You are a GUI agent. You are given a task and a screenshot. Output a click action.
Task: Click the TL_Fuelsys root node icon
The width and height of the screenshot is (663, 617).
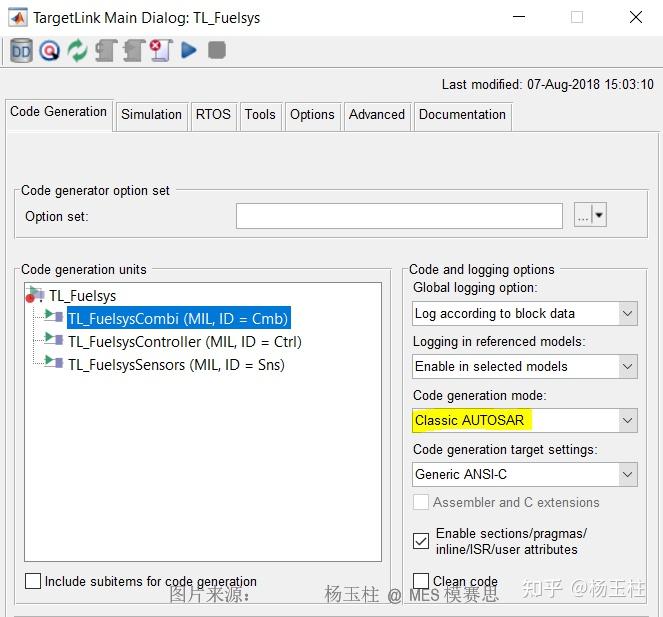point(35,295)
